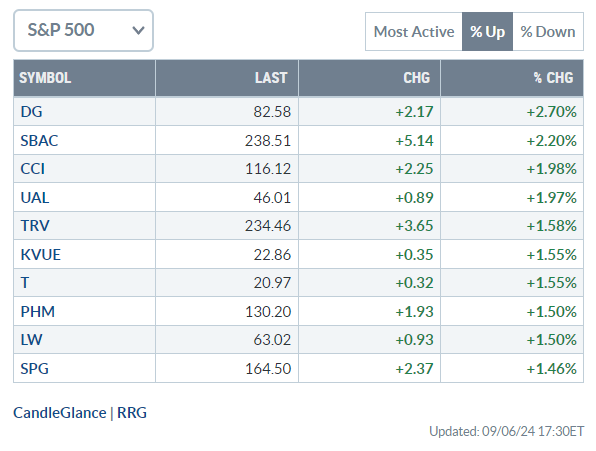Click the 130.20 last price for PHM

[x=268, y=312]
